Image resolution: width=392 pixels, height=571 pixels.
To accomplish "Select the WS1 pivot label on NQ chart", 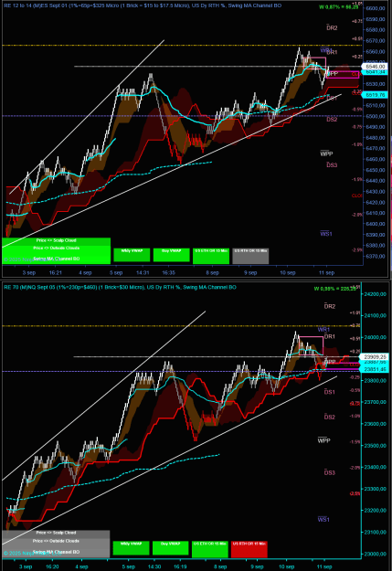I will (x=323, y=519).
